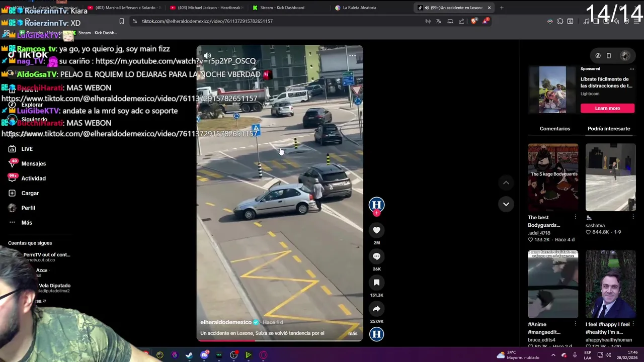The image size is (644, 362).
Task: Open the Lightroom sponsored ad thumbnail
Action: [552, 90]
